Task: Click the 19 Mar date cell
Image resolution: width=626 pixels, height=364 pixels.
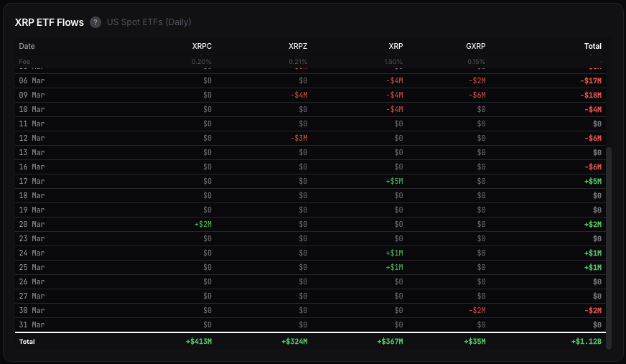Action: pyautogui.click(x=32, y=210)
